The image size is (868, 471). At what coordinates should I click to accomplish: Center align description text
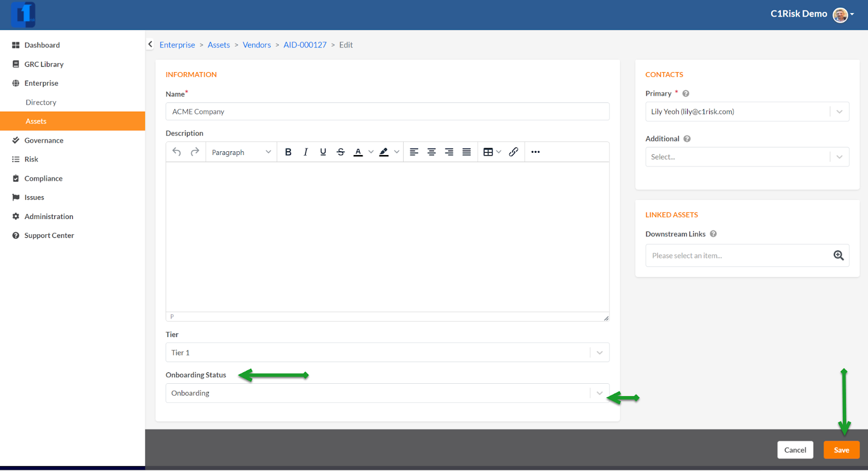click(431, 152)
